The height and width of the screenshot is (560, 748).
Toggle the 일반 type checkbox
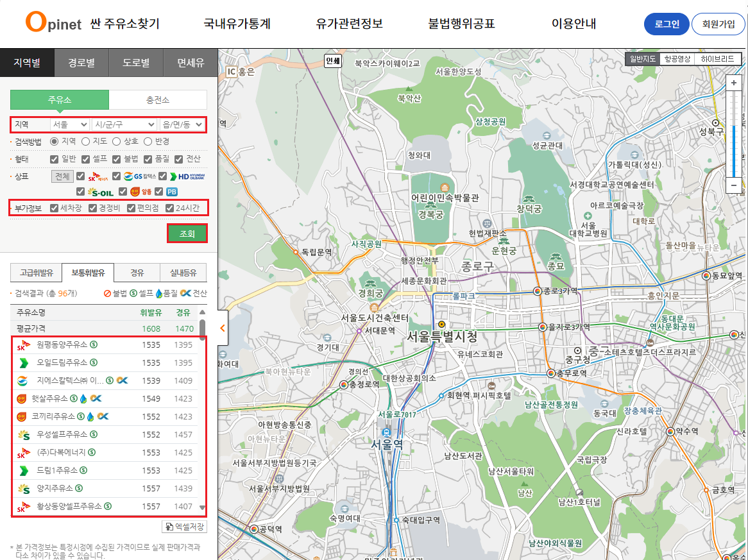tap(54, 159)
